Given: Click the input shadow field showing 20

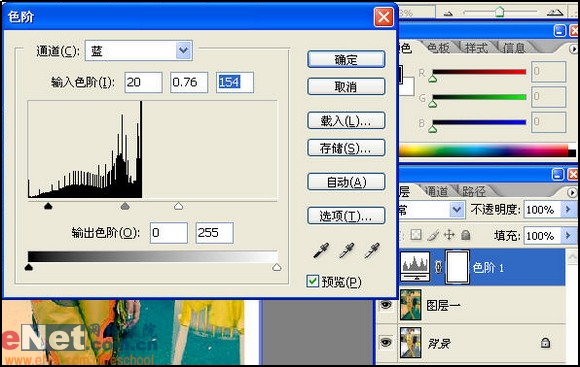Looking at the screenshot, I should coord(144,82).
